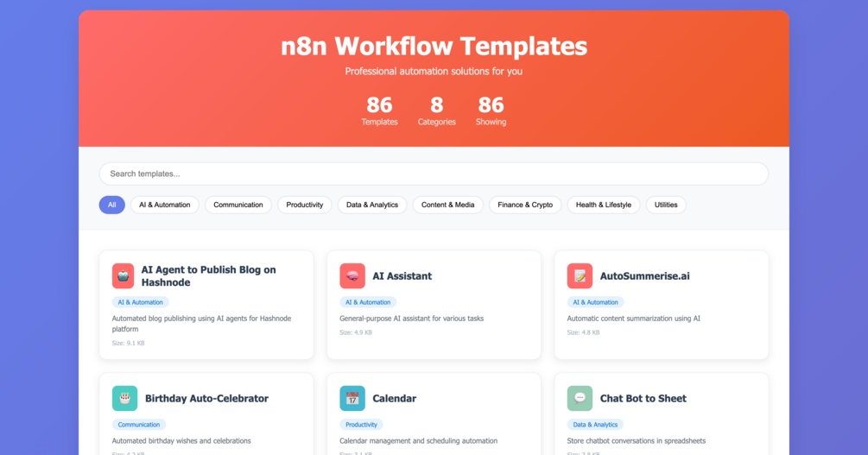Click 'Automated blog publishing using AI agents' description

pyautogui.click(x=201, y=323)
